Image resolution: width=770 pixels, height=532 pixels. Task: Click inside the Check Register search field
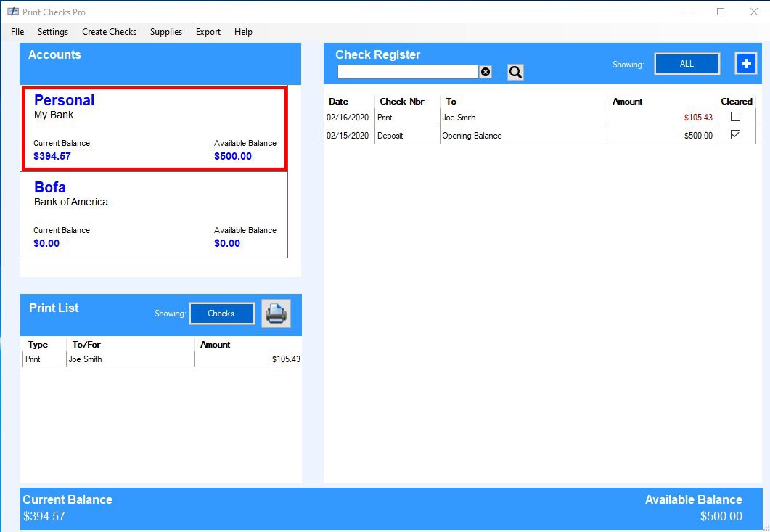[x=406, y=71]
